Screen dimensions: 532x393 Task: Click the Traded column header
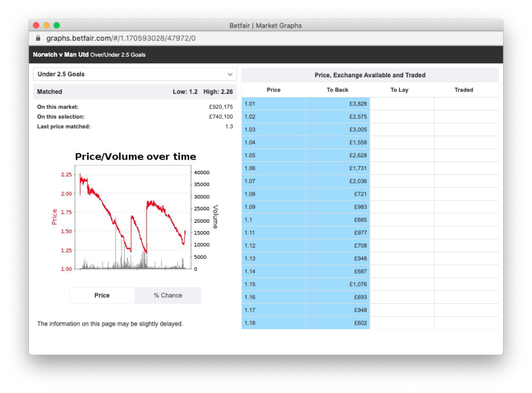tap(464, 90)
